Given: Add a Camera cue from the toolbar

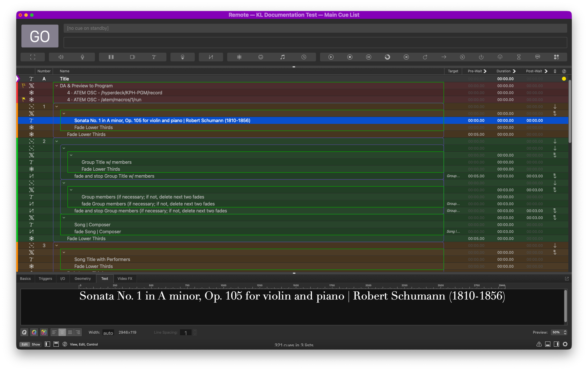Looking at the screenshot, I should pyautogui.click(x=133, y=57).
